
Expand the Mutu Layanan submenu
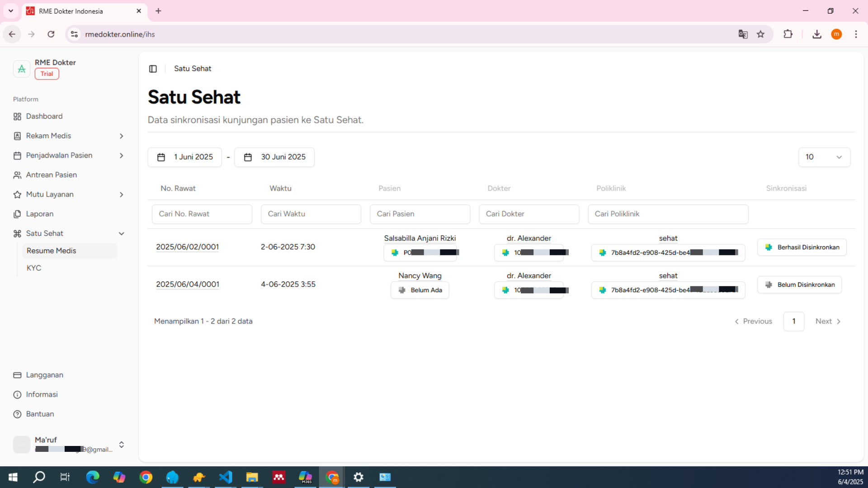pos(121,195)
